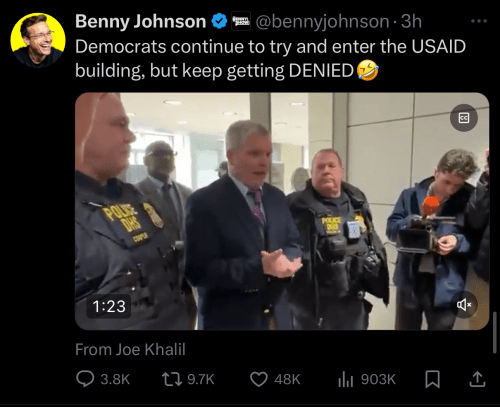Open Benny Johnson's profile picture
The image size is (500, 407).
tap(38, 40)
